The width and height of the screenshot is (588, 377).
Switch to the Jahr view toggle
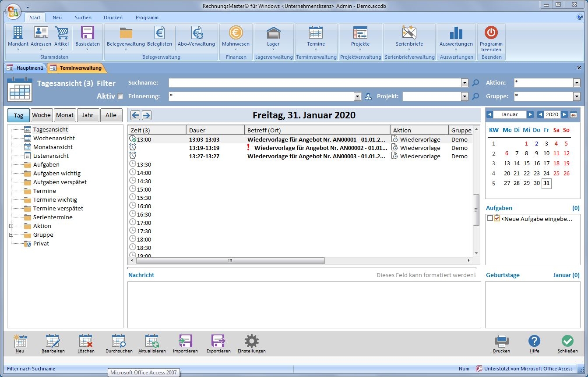point(88,115)
